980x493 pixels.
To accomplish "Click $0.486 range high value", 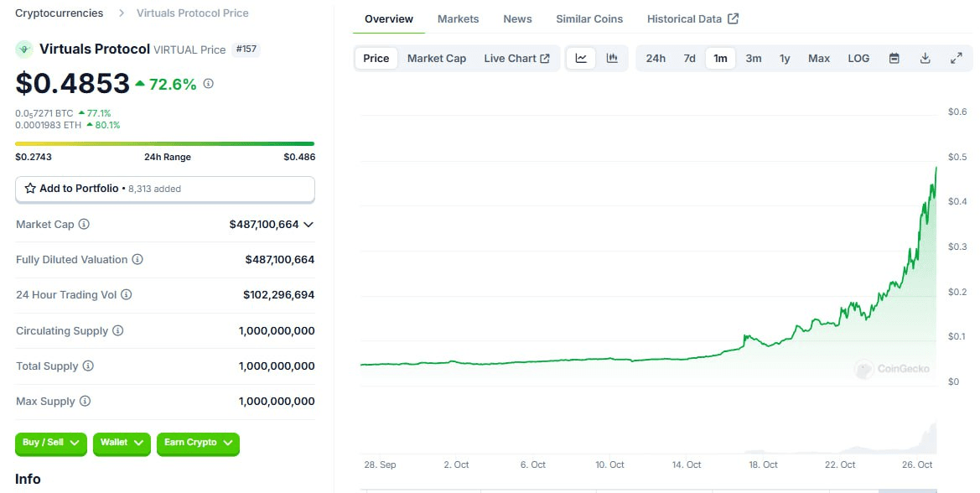I will tap(299, 157).
